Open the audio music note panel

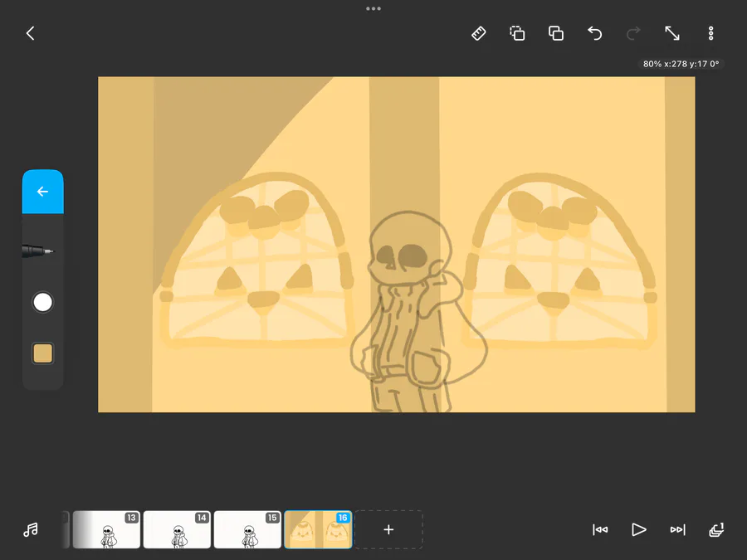pos(31,529)
